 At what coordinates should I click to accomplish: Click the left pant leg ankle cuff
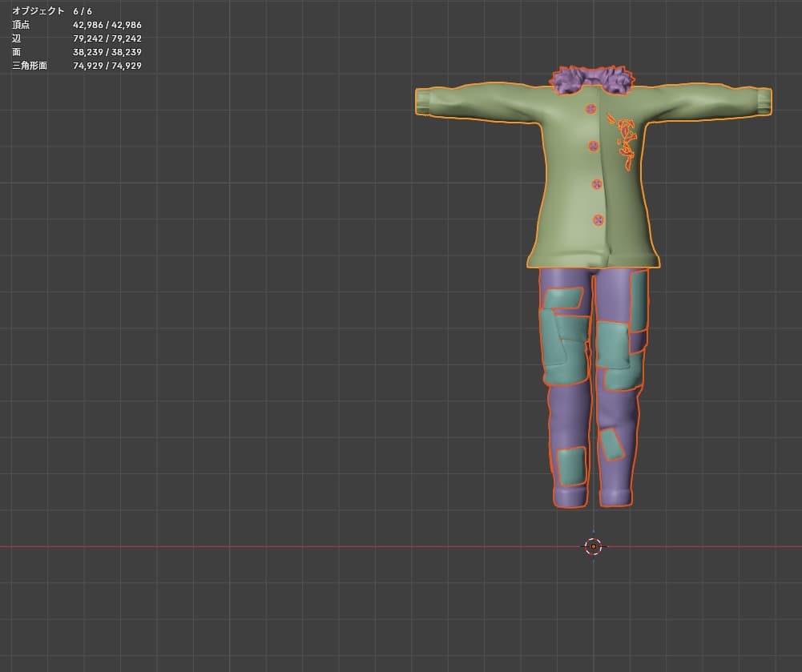[x=570, y=497]
